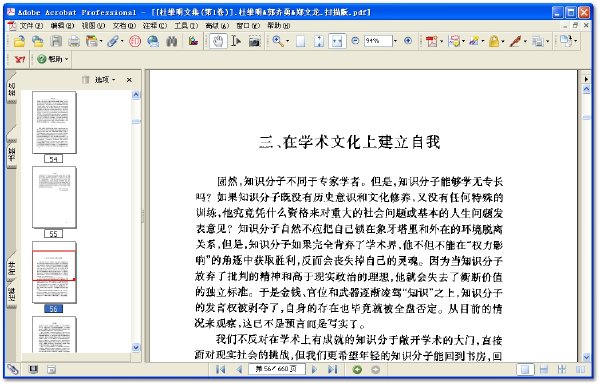
Task: Click the zoom percentage field 94%
Action: point(378,41)
